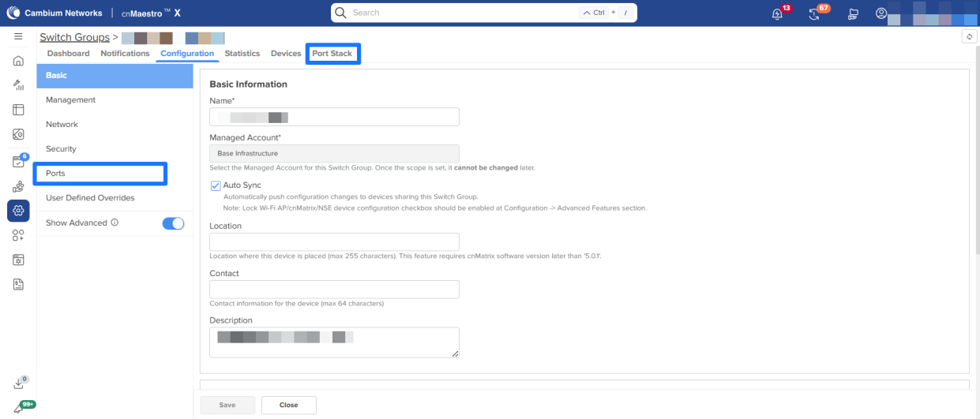Open the user account profile icon
This screenshot has width=980, height=419.
881,13
